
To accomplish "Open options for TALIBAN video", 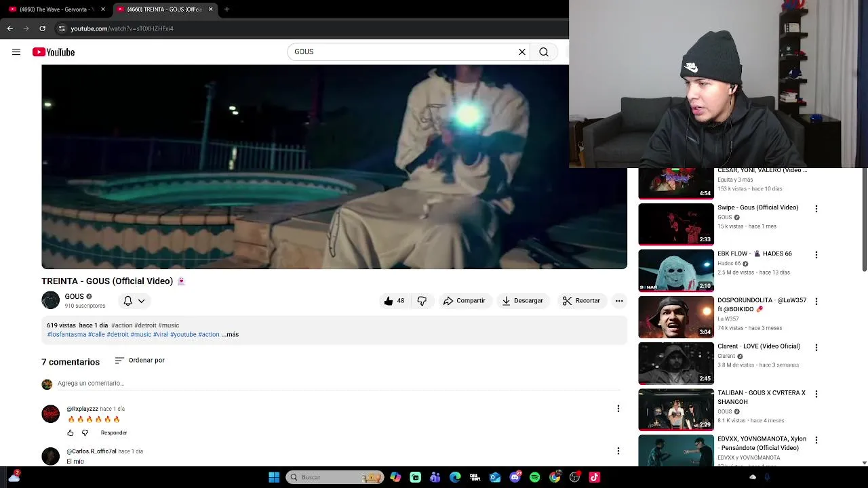I will (816, 394).
